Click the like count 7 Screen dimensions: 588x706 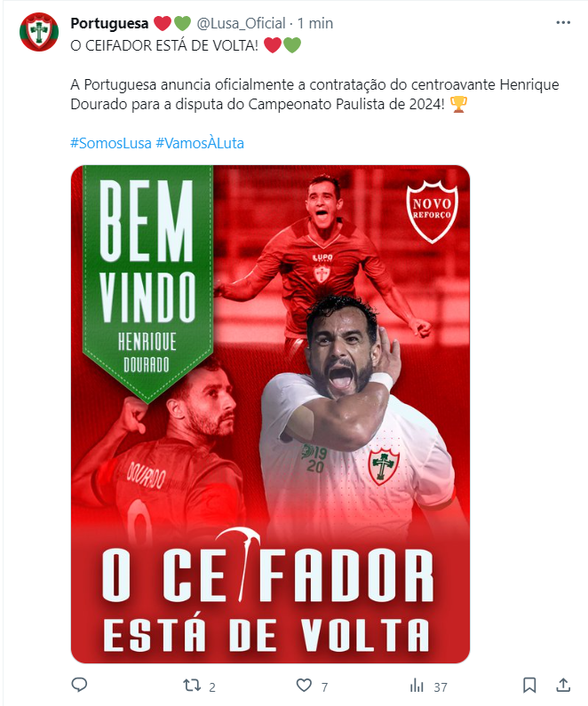pos(324,687)
